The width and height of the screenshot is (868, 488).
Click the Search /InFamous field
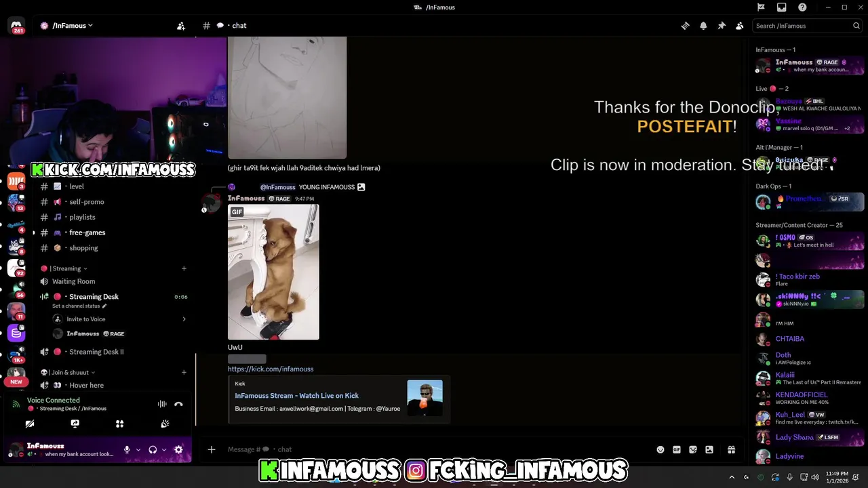point(807,26)
